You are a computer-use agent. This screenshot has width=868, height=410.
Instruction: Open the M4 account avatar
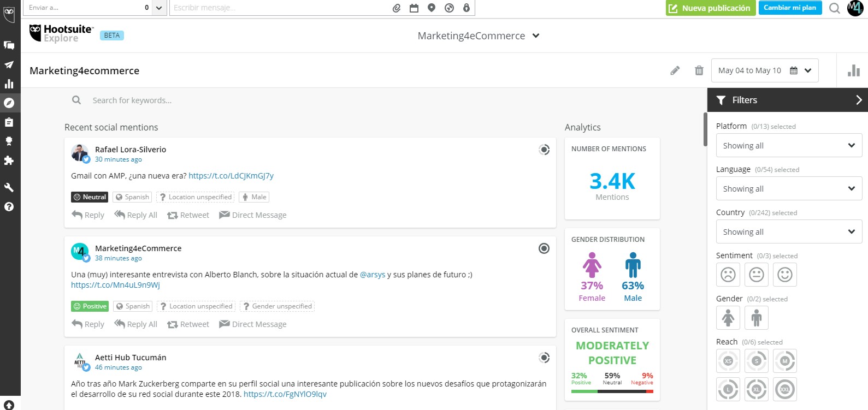855,8
